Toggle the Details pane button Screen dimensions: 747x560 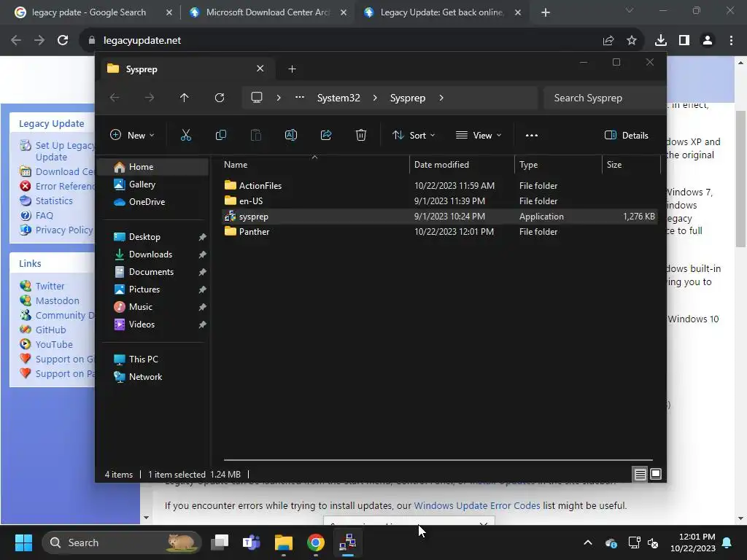627,135
